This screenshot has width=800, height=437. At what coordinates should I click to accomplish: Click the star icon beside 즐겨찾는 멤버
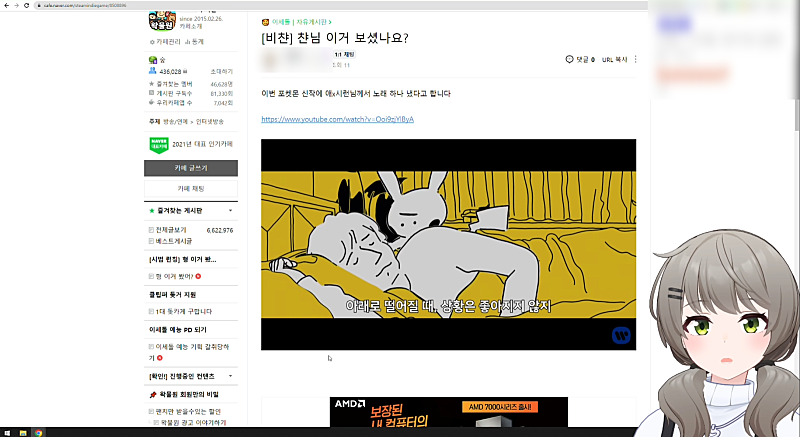click(151, 84)
